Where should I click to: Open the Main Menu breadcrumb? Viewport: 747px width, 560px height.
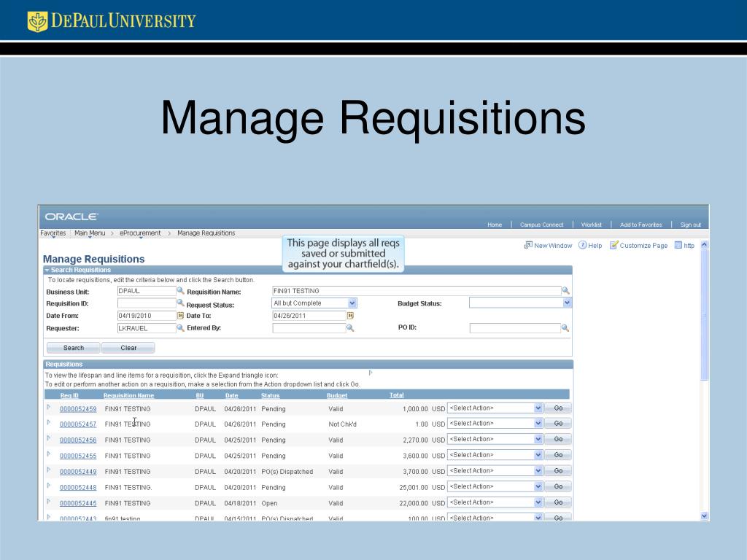(x=90, y=233)
